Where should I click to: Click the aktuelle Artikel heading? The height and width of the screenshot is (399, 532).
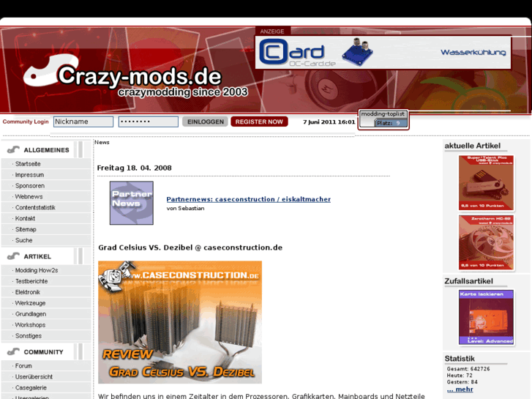pyautogui.click(x=472, y=146)
